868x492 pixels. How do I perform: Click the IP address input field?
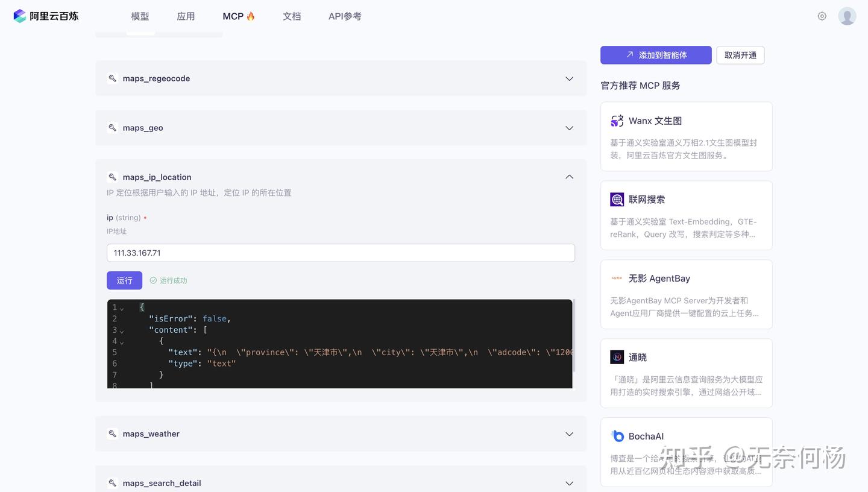click(341, 253)
